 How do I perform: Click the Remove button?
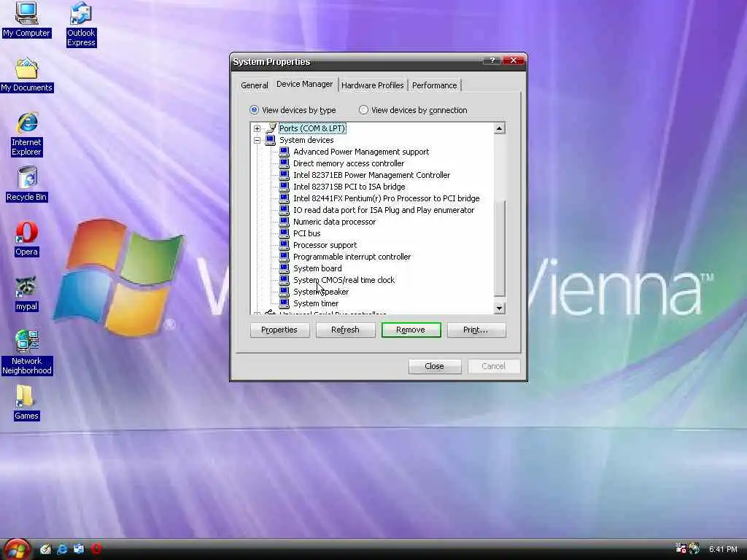pyautogui.click(x=411, y=330)
